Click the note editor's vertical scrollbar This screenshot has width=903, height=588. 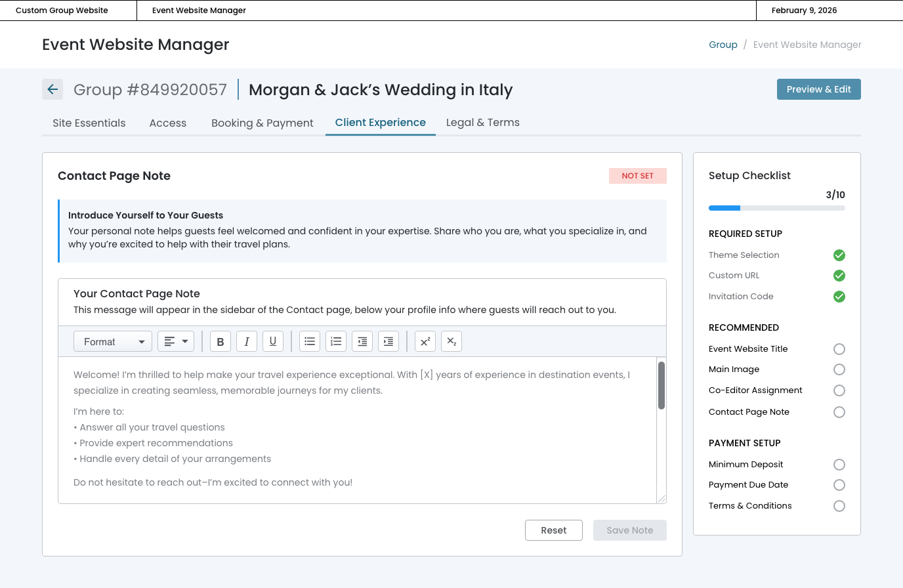(x=661, y=386)
